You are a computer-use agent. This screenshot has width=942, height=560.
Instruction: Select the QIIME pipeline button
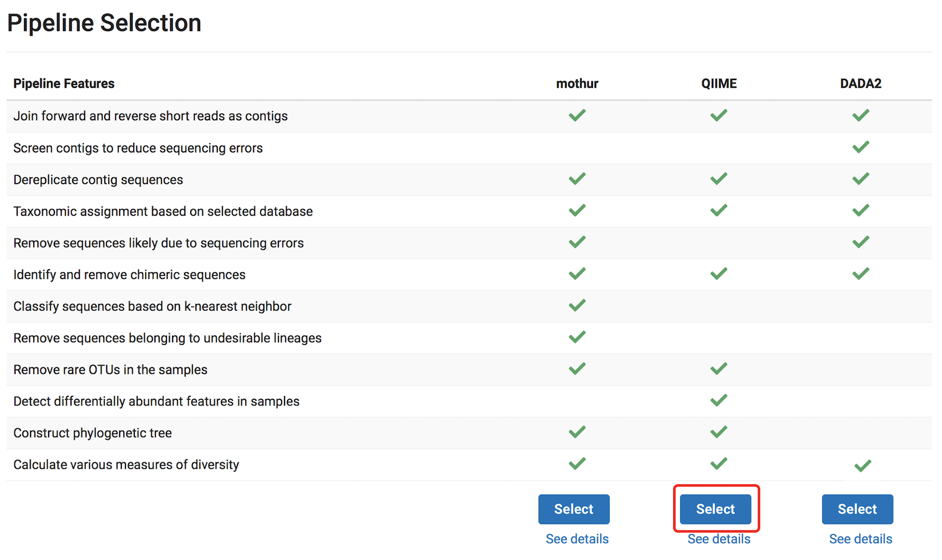coord(715,509)
